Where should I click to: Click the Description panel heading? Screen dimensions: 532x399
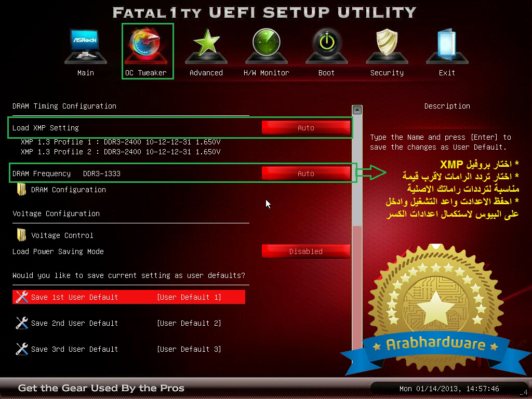pos(447,106)
